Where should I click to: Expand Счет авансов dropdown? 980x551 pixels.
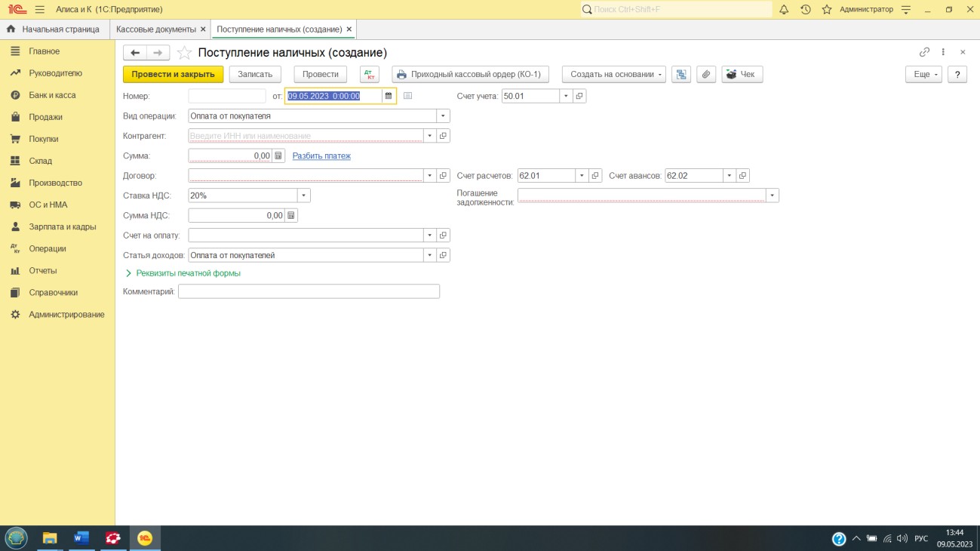(x=729, y=175)
